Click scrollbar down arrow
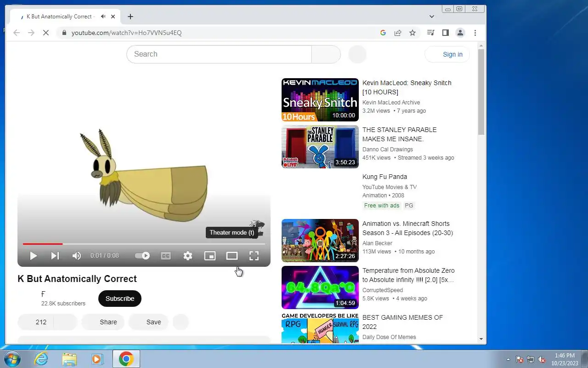588x368 pixels. pos(481,339)
